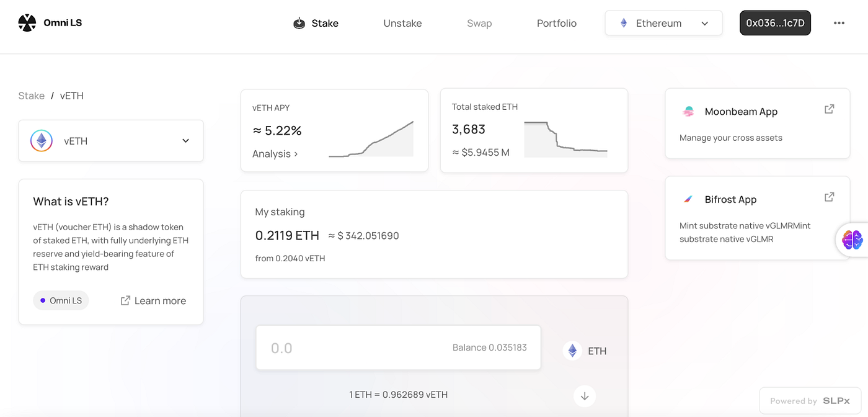Click the vETH token icon in selector
Viewport: 868px width, 417px height.
click(x=42, y=141)
